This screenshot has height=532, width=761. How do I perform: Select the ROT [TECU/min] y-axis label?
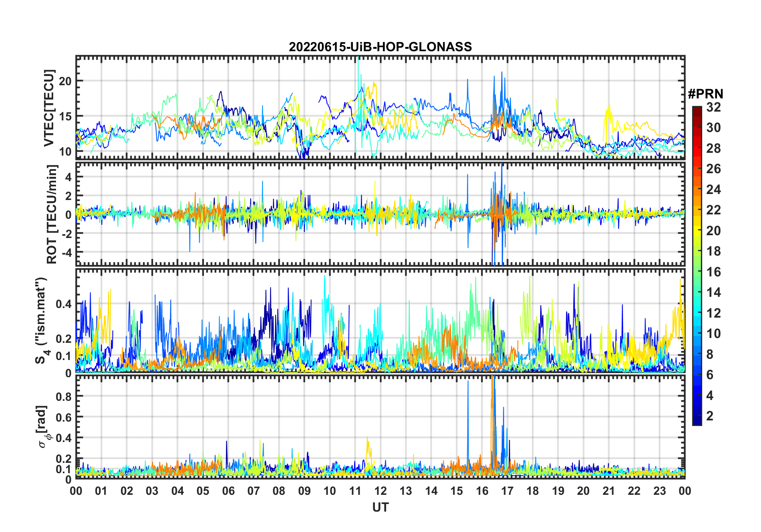(x=52, y=214)
